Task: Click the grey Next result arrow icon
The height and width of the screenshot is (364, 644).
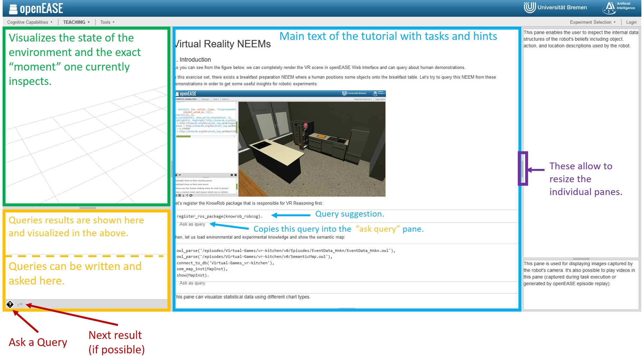Action: [x=20, y=304]
